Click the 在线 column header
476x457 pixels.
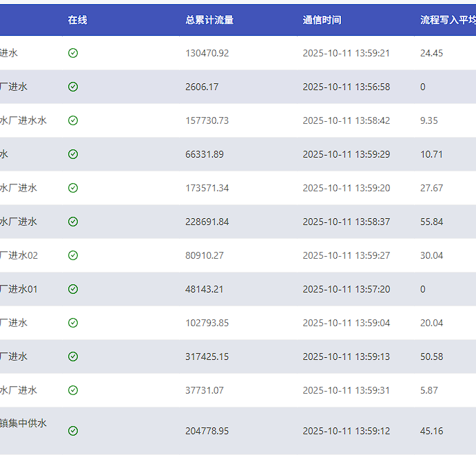[x=77, y=20]
